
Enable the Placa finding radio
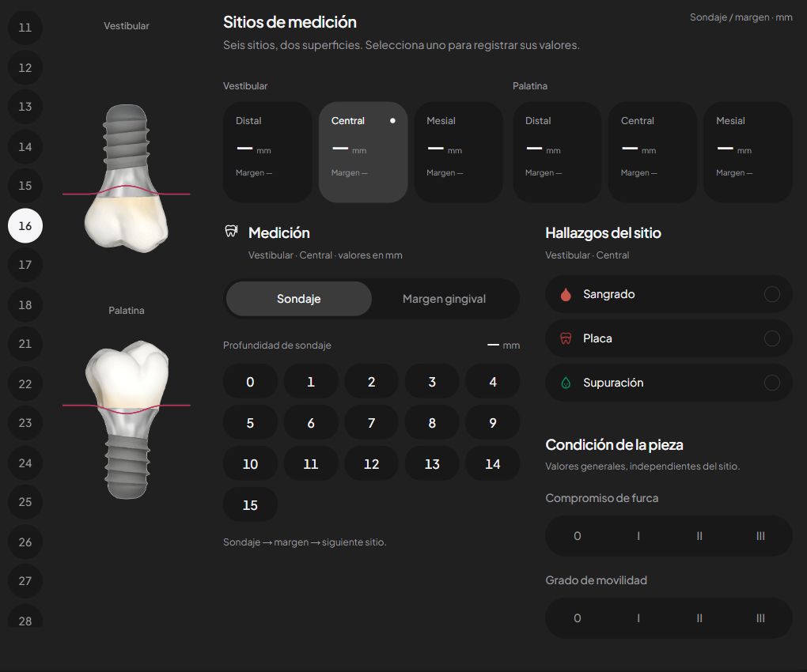(771, 338)
